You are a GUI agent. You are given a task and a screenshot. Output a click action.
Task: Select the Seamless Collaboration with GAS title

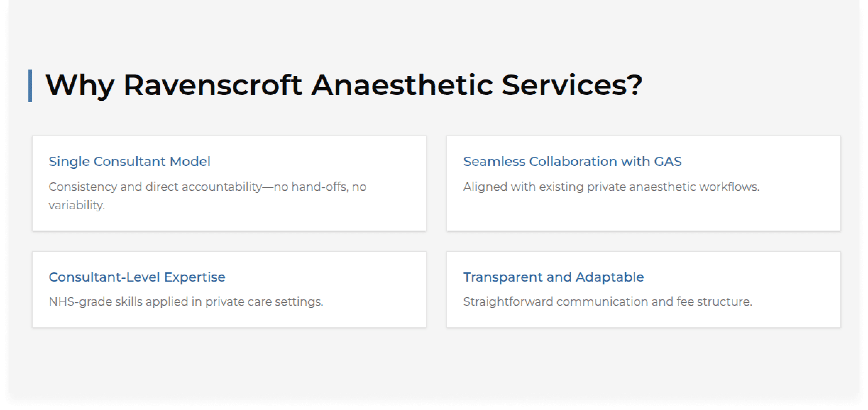pyautogui.click(x=572, y=162)
